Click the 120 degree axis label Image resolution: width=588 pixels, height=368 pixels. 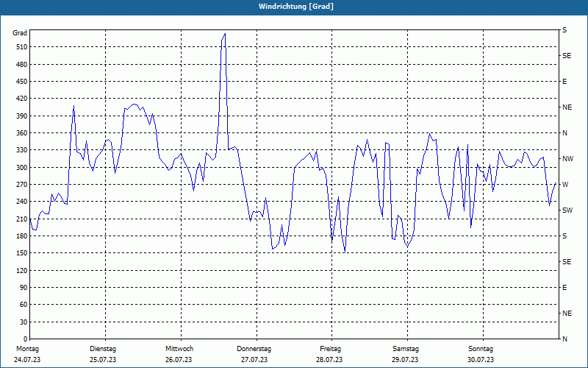[x=22, y=270]
